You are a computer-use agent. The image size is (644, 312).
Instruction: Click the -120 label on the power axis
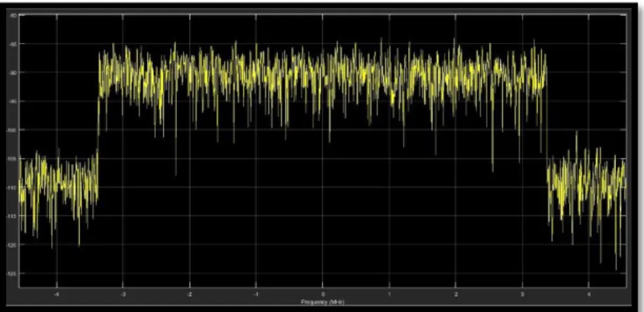(13, 245)
